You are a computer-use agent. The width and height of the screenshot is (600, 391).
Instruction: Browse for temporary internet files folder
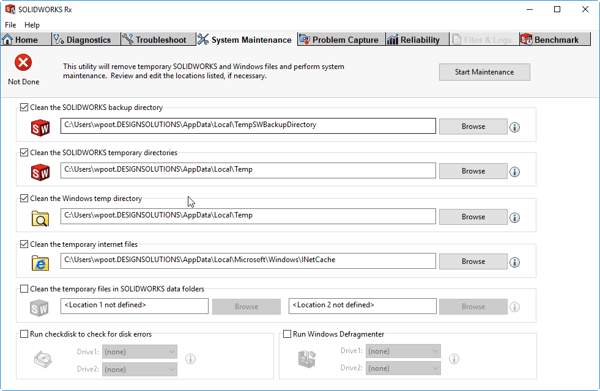[473, 261]
